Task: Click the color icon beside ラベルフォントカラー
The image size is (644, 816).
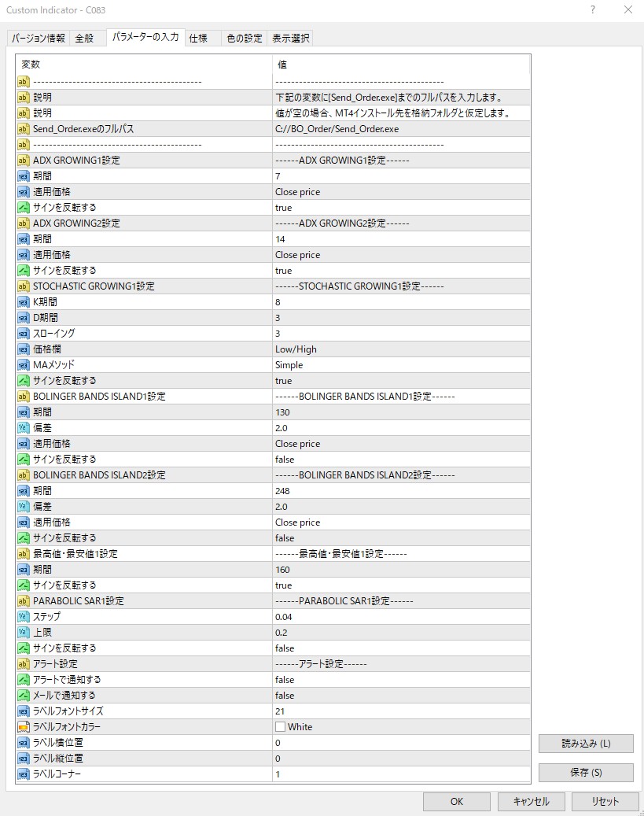Action: click(24, 727)
